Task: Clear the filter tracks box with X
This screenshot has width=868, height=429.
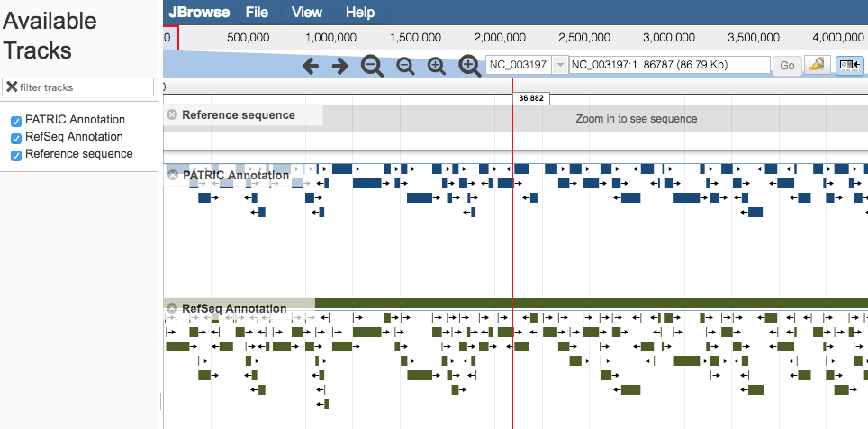Action: coord(12,87)
